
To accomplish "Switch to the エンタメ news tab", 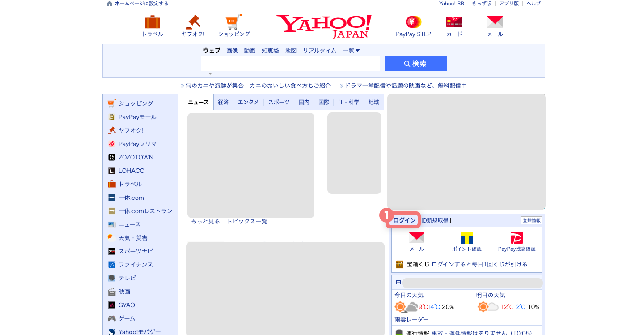I will tap(248, 102).
